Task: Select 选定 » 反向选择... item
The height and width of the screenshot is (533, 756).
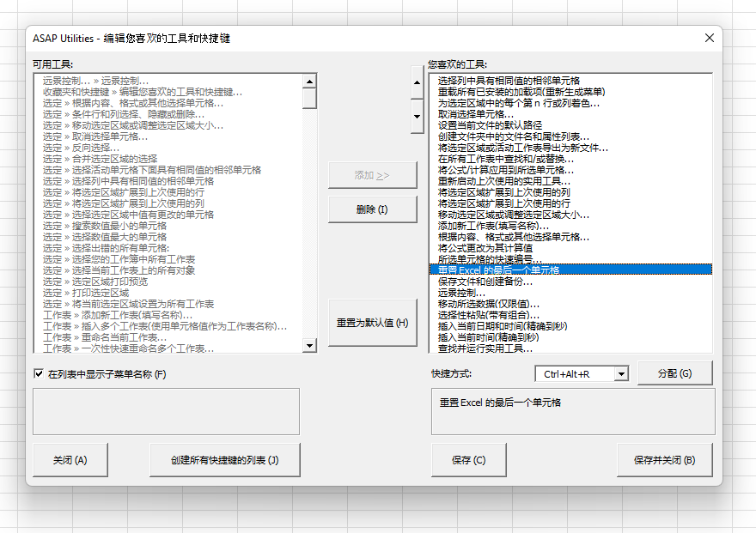Action: [81, 148]
